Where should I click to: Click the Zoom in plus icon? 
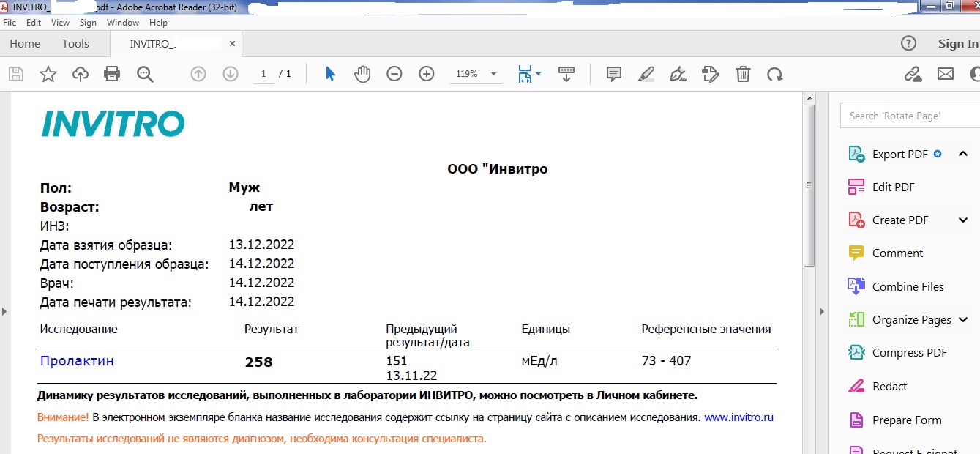pos(427,74)
